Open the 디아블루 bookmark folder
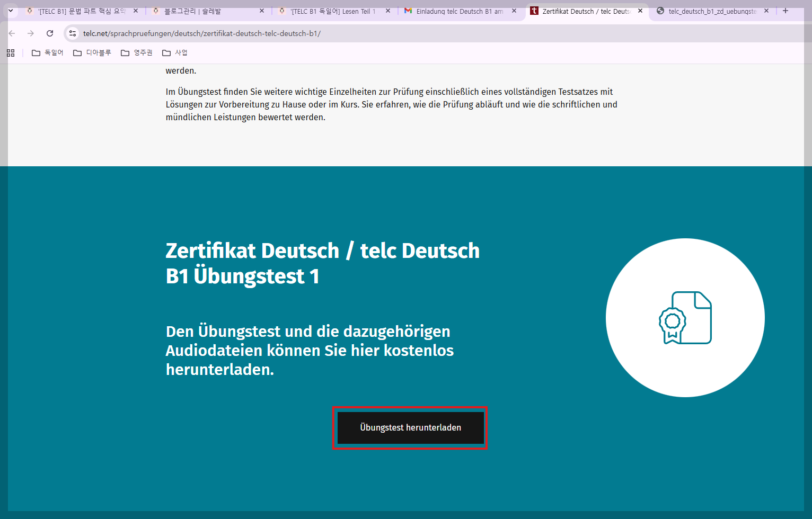The height and width of the screenshot is (519, 812). [x=92, y=53]
